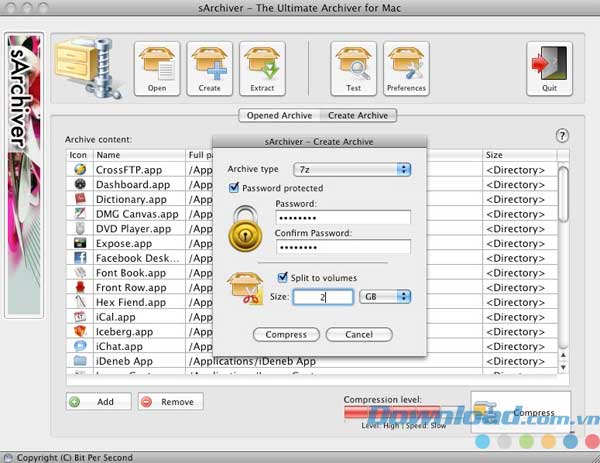Click the help question mark icon

coord(562,136)
